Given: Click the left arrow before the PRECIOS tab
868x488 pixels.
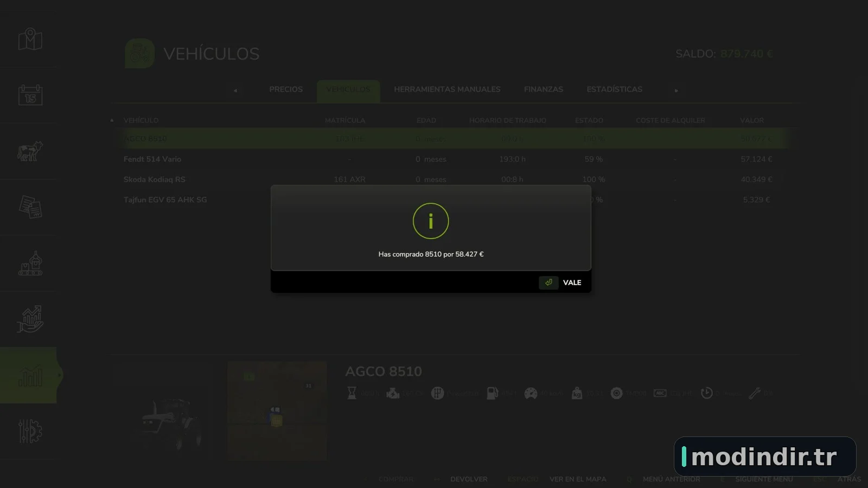Looking at the screenshot, I should (235, 91).
